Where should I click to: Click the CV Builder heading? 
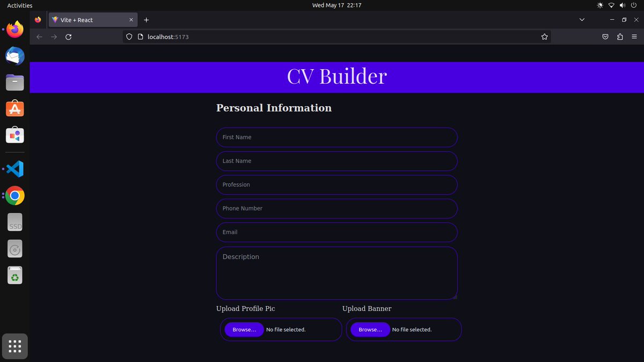click(336, 76)
